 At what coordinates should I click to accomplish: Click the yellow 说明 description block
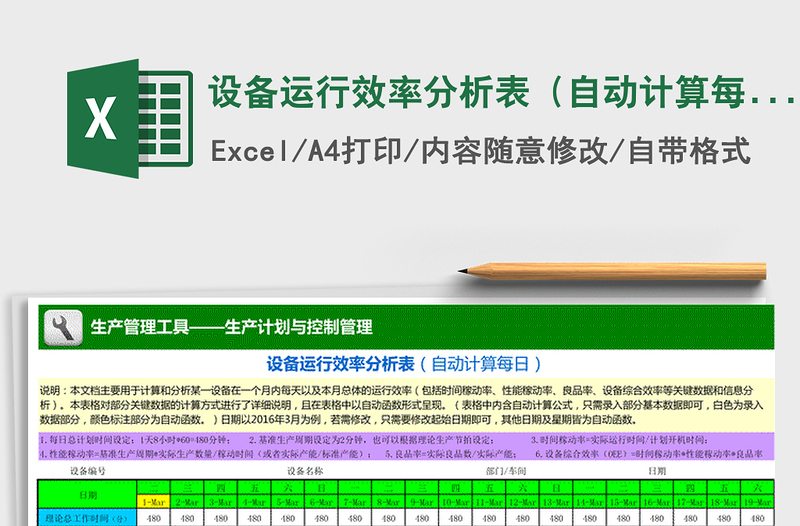[x=406, y=405]
